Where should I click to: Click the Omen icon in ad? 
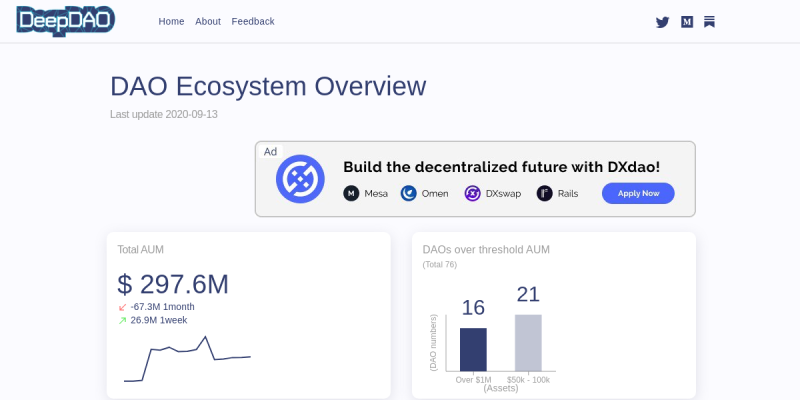tap(408, 194)
